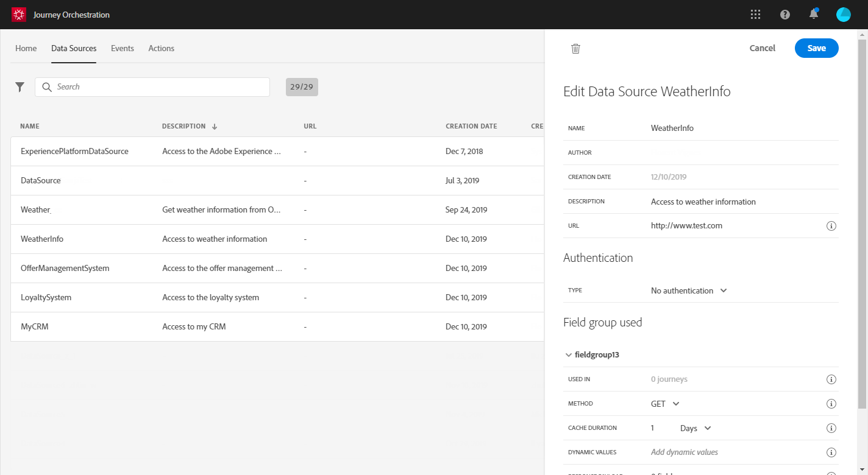868x475 pixels.
Task: Click the filter funnel icon
Action: (20, 87)
